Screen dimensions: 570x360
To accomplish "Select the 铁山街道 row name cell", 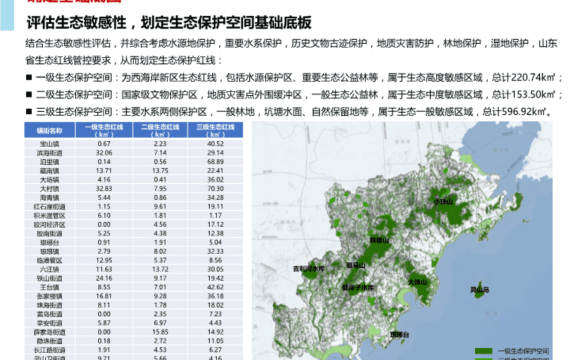I will [50, 278].
